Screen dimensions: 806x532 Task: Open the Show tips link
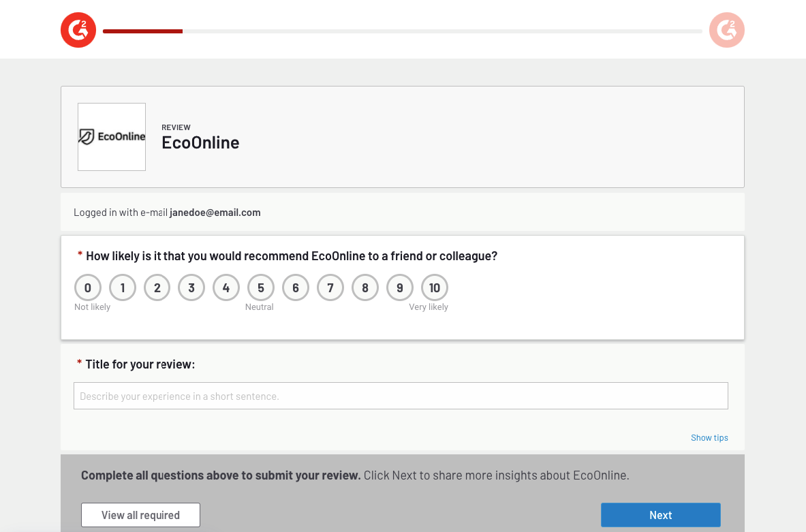click(709, 438)
